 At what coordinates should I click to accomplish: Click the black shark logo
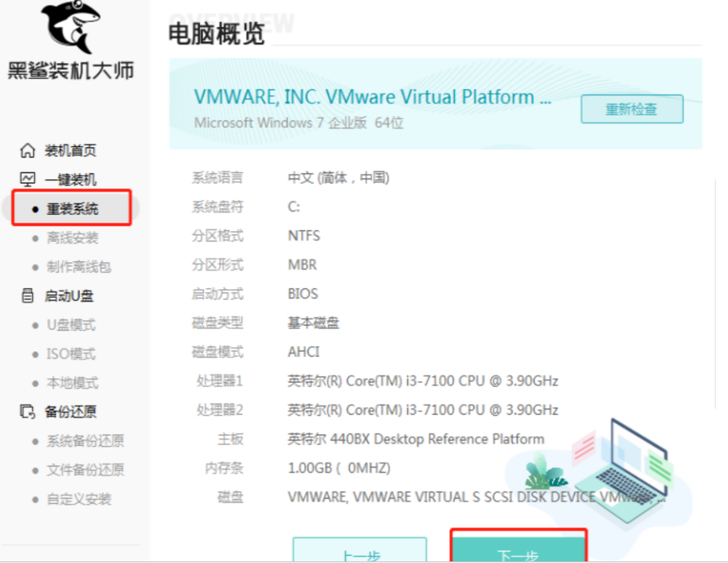tap(71, 26)
